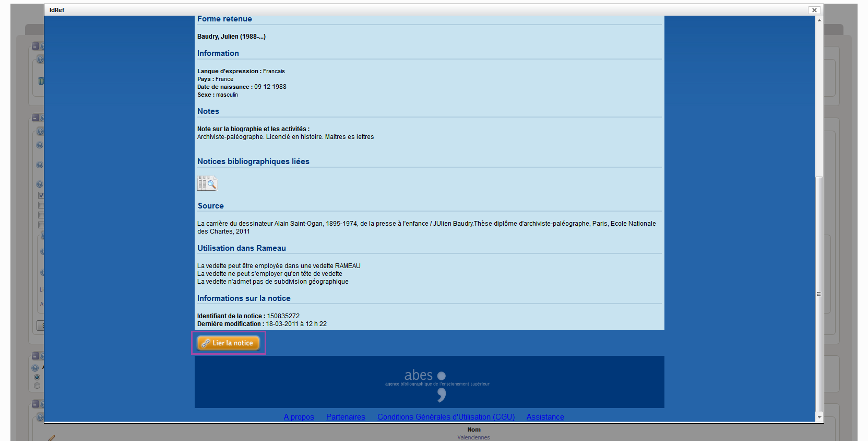This screenshot has height=441, width=868.
Task: Collapse the section containing the radio buttons
Action: tap(35, 356)
